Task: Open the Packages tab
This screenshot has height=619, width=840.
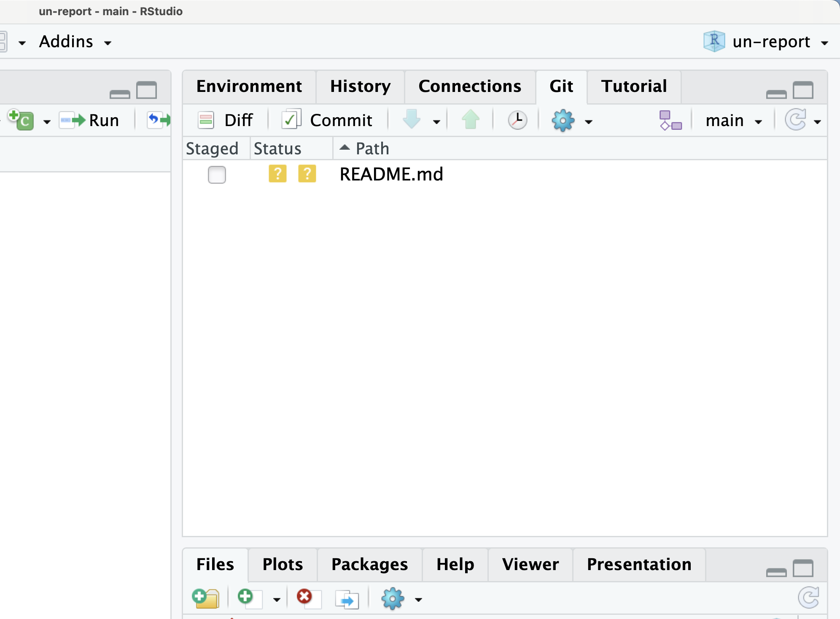Action: [369, 565]
